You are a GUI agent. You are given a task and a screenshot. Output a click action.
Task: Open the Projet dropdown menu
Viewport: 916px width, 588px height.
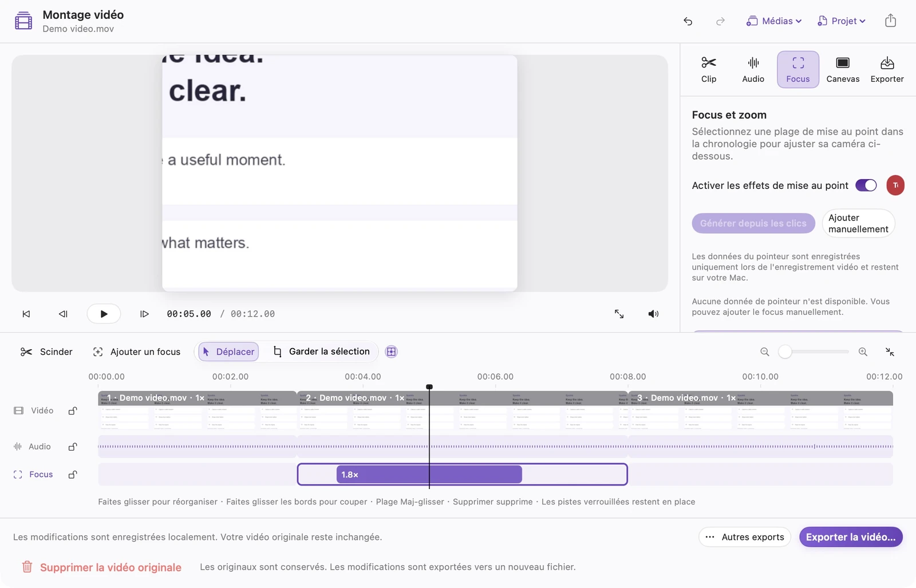(x=842, y=21)
